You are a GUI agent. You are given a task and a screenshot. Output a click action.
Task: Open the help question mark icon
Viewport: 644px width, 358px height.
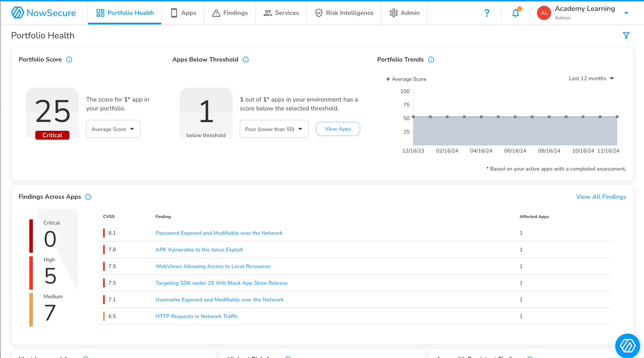coord(487,13)
